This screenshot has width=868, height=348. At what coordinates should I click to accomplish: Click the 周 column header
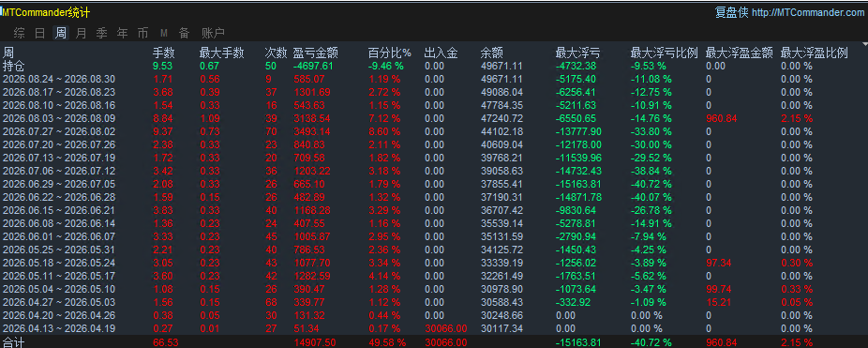click(8, 53)
